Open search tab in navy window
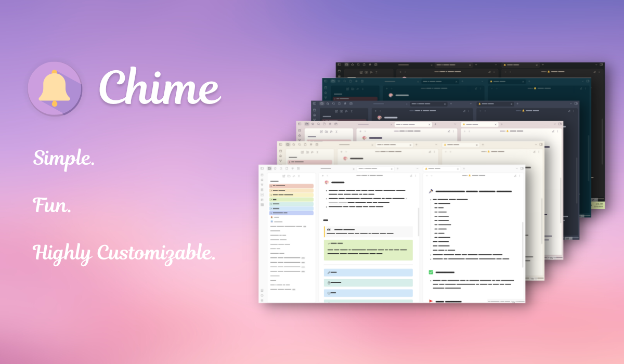This screenshot has height=364, width=624. 333,103
